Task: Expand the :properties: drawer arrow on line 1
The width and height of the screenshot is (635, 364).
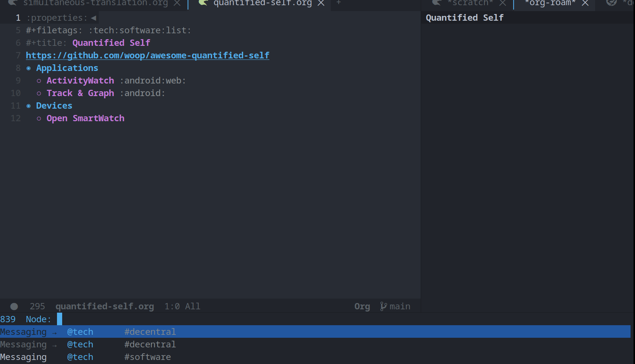Action: pos(93,17)
